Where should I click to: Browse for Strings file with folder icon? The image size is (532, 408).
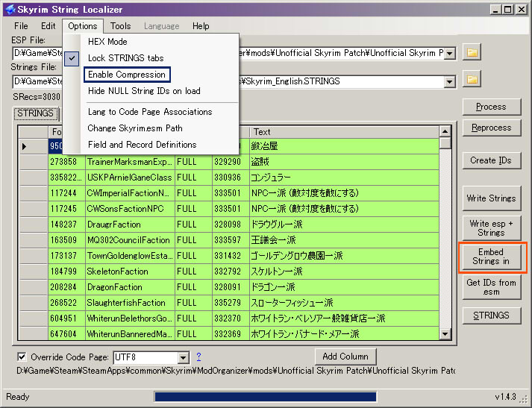(x=472, y=80)
